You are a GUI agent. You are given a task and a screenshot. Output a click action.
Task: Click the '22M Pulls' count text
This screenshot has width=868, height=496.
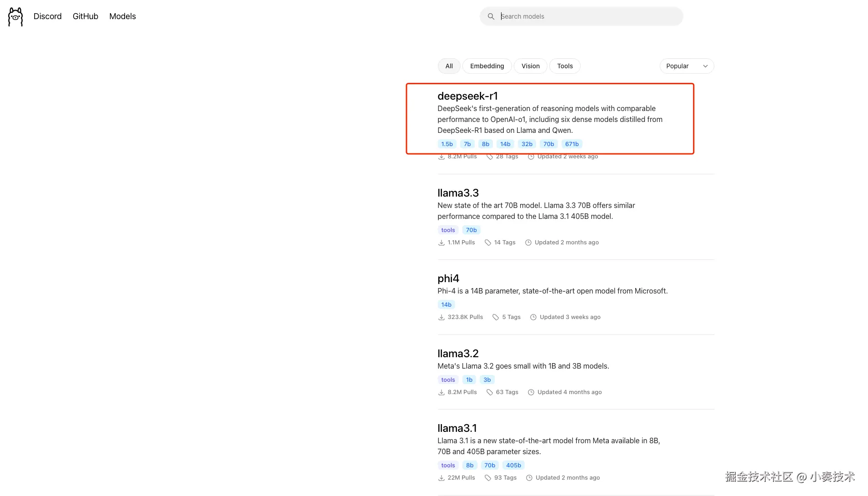tap(461, 478)
